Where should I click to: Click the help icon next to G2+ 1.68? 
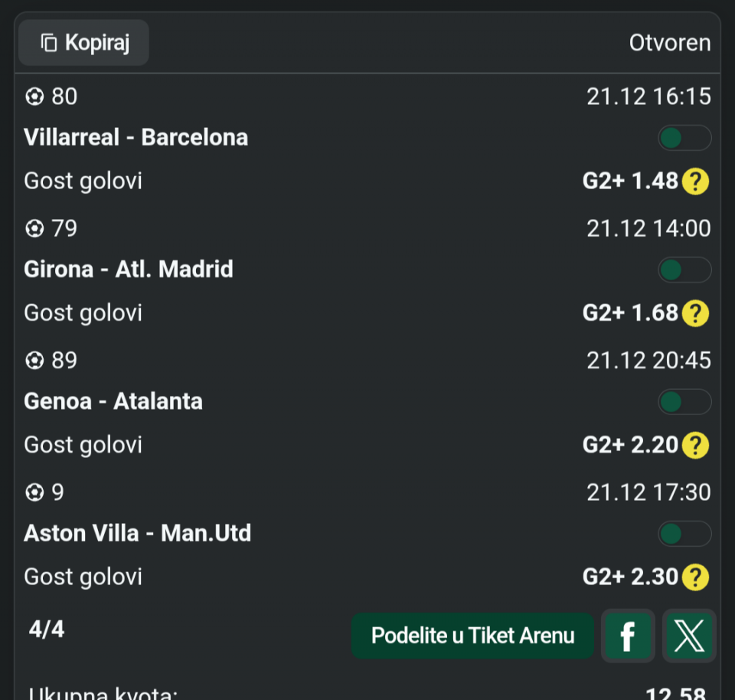(x=695, y=313)
